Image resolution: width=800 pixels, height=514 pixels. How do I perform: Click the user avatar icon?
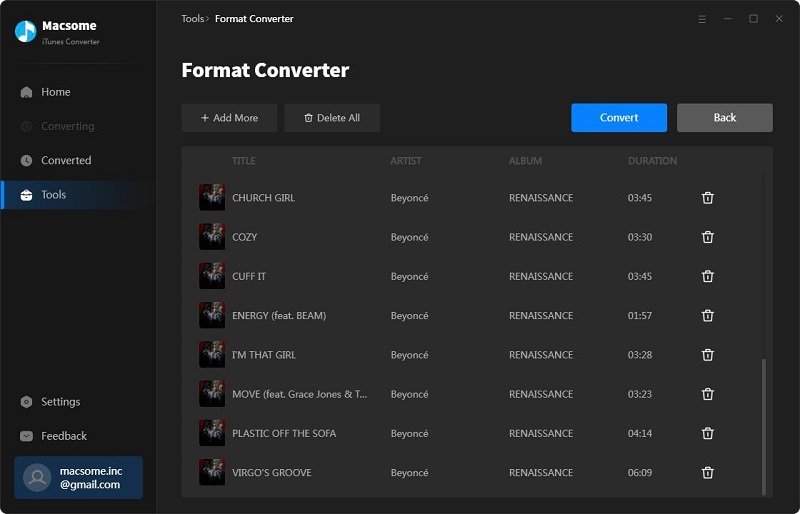(x=37, y=478)
